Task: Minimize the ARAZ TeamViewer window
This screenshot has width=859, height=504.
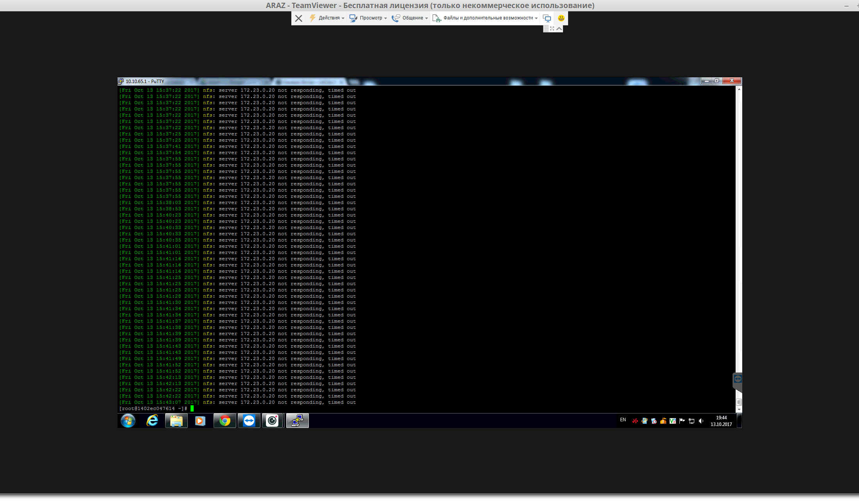Action: 847,6
